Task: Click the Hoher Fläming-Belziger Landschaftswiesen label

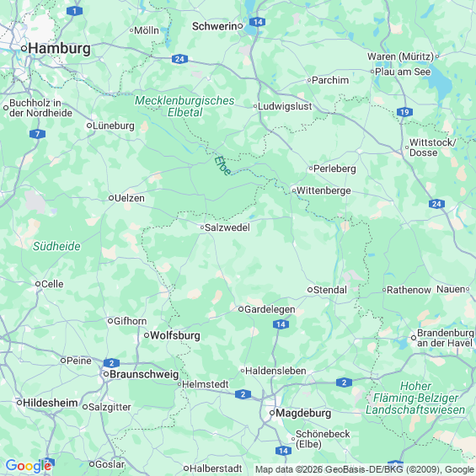Action: [415, 398]
